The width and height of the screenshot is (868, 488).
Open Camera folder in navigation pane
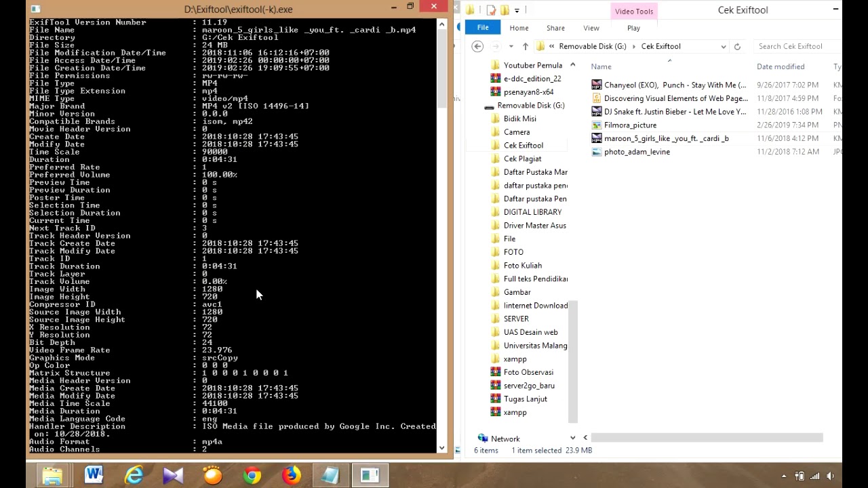pyautogui.click(x=511, y=132)
